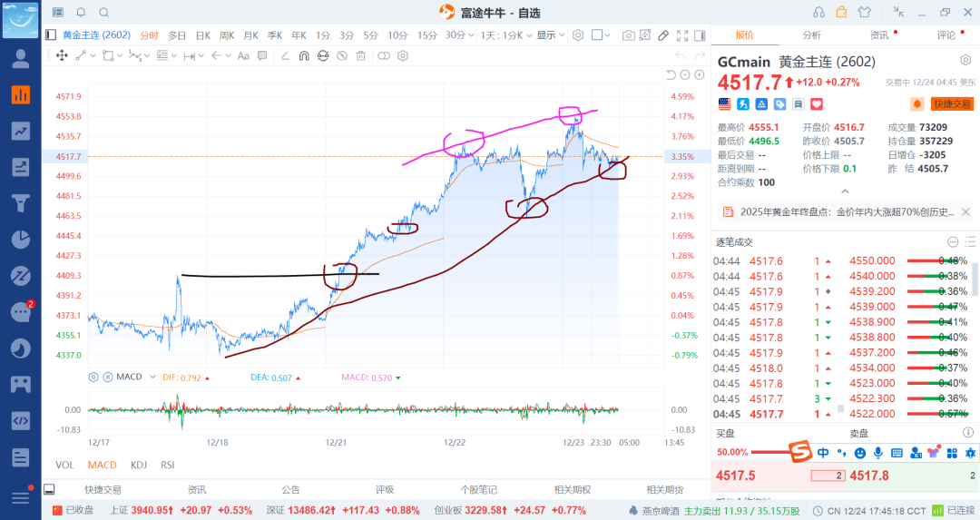Viewport: 980px width, 520px height.
Task: Select the pencil drawing tool icon
Action: [x=663, y=35]
